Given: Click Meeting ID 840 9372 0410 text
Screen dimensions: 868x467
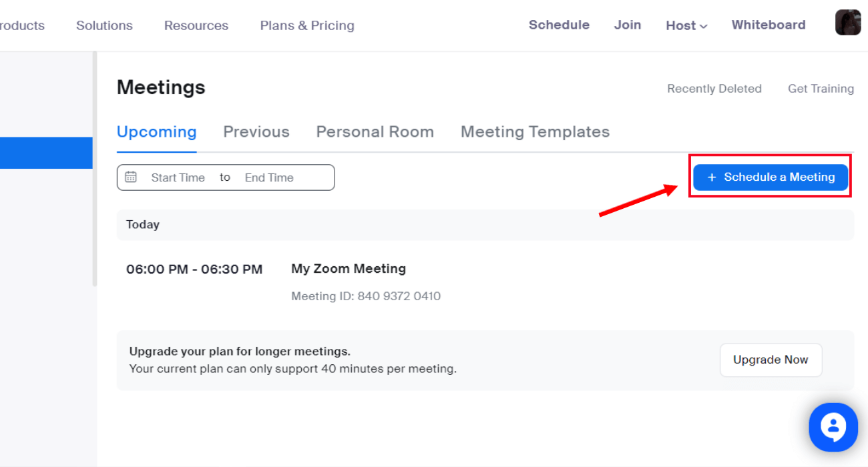Looking at the screenshot, I should pos(366,296).
